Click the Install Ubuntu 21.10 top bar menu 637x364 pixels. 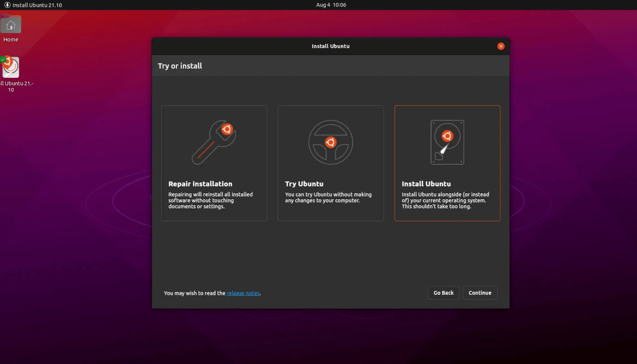pyautogui.click(x=33, y=5)
